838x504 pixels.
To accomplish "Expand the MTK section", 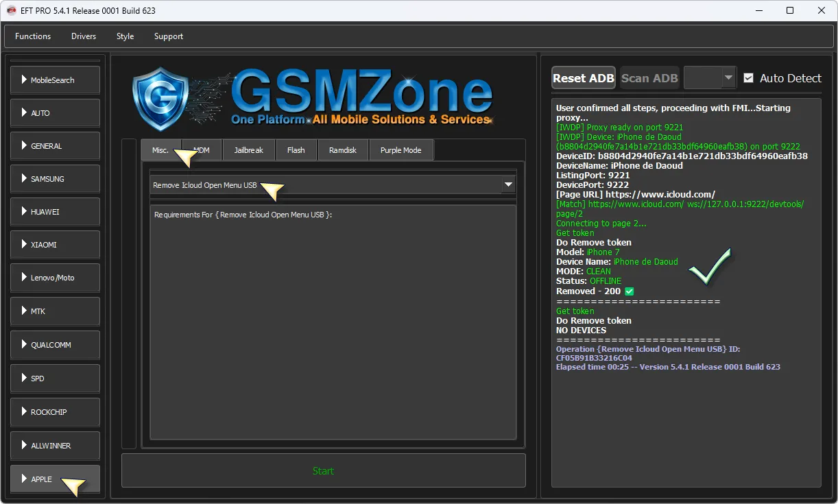I will (55, 311).
